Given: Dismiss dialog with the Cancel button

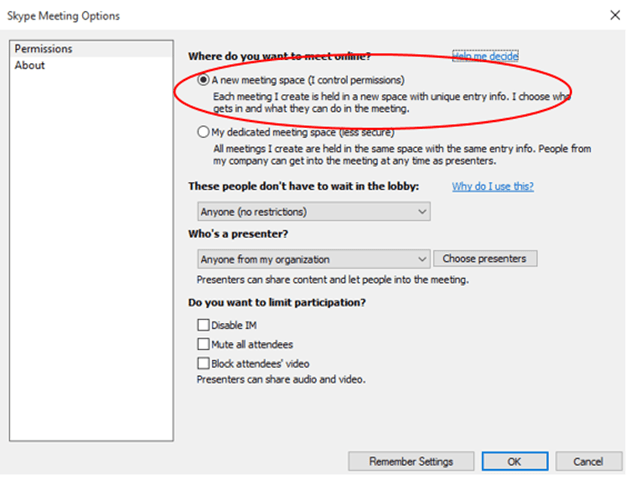Looking at the screenshot, I should [x=588, y=461].
